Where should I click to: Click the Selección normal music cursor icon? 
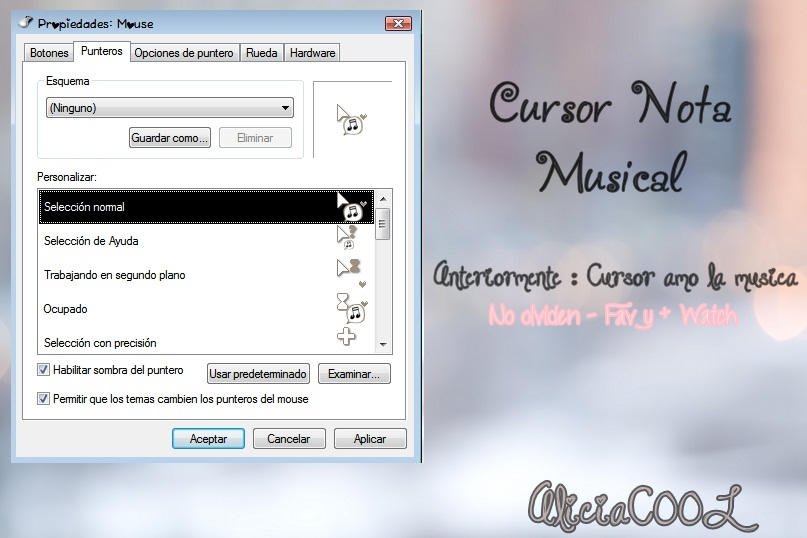352,207
